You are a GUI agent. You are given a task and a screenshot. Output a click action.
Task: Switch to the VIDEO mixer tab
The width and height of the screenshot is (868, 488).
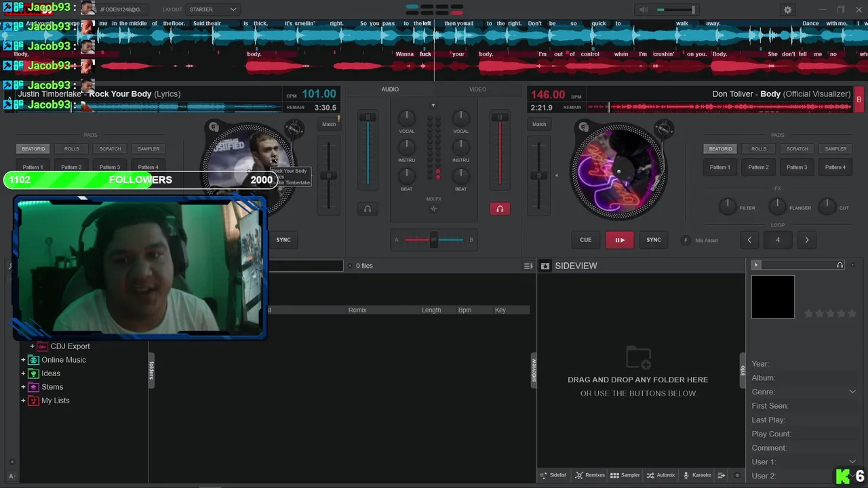click(x=478, y=89)
